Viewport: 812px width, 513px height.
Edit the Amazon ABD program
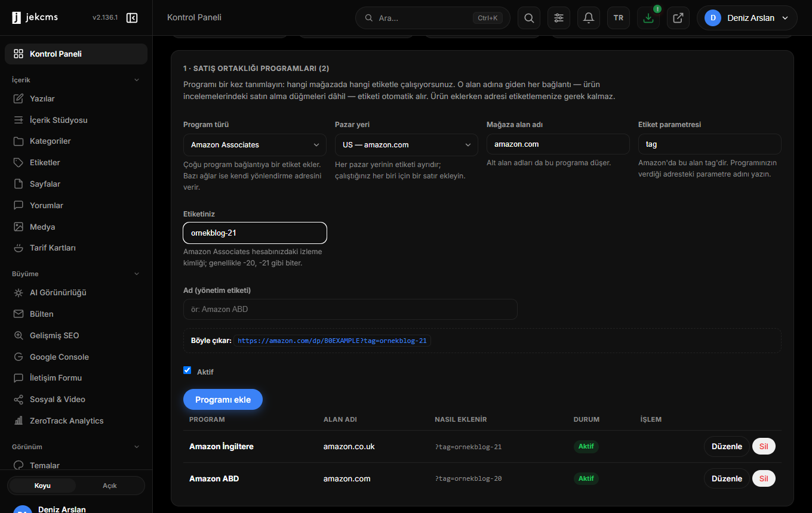point(727,478)
